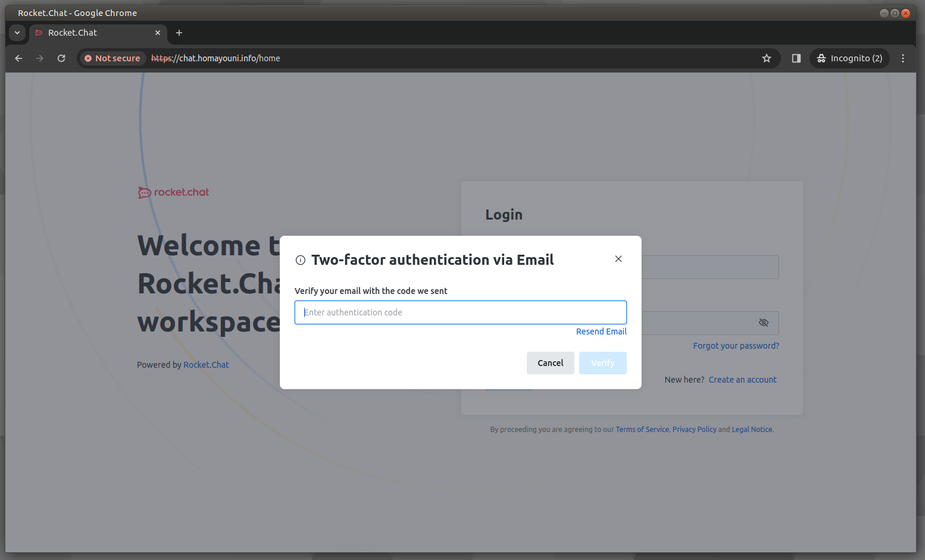This screenshot has height=560, width=925.
Task: Click the 'Login' heading text
Action: pyautogui.click(x=504, y=215)
